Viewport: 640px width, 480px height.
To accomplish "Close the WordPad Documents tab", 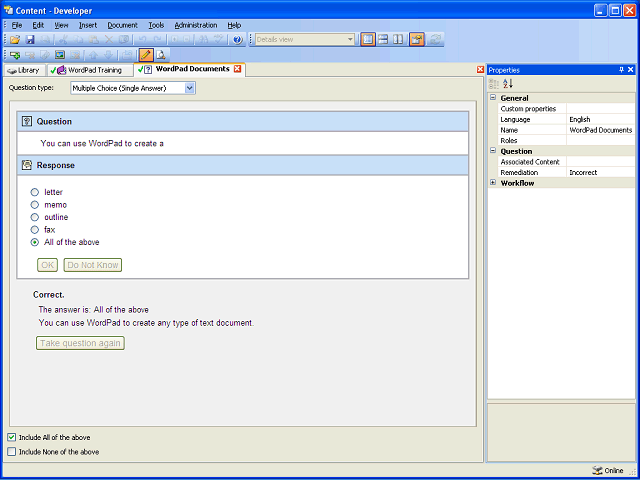I will (x=237, y=69).
